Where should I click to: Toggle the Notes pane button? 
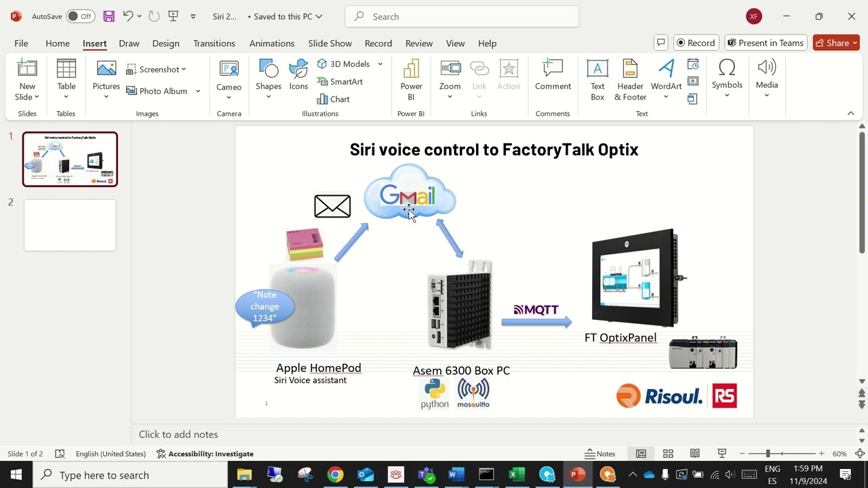(600, 453)
